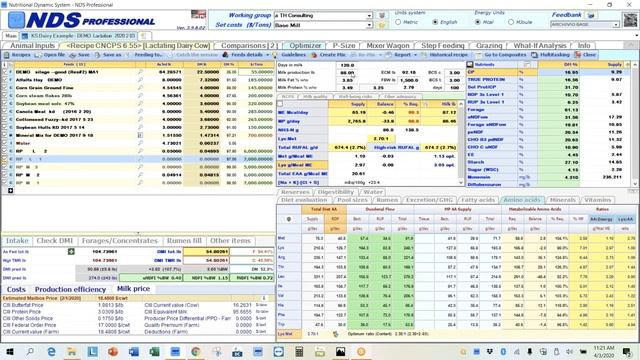Click icon next to Lys:Met ratio value
Viewport: 640px width, 360px height.
coord(336,334)
